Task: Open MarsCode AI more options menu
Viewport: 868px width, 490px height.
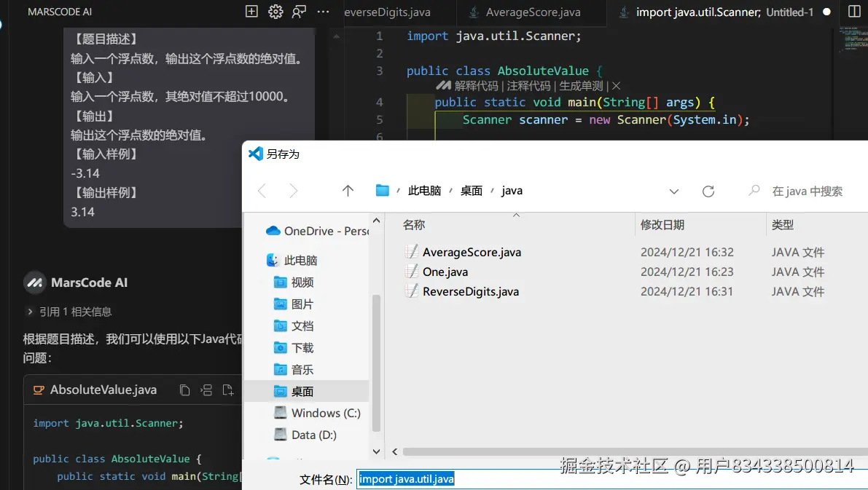Action: point(322,12)
